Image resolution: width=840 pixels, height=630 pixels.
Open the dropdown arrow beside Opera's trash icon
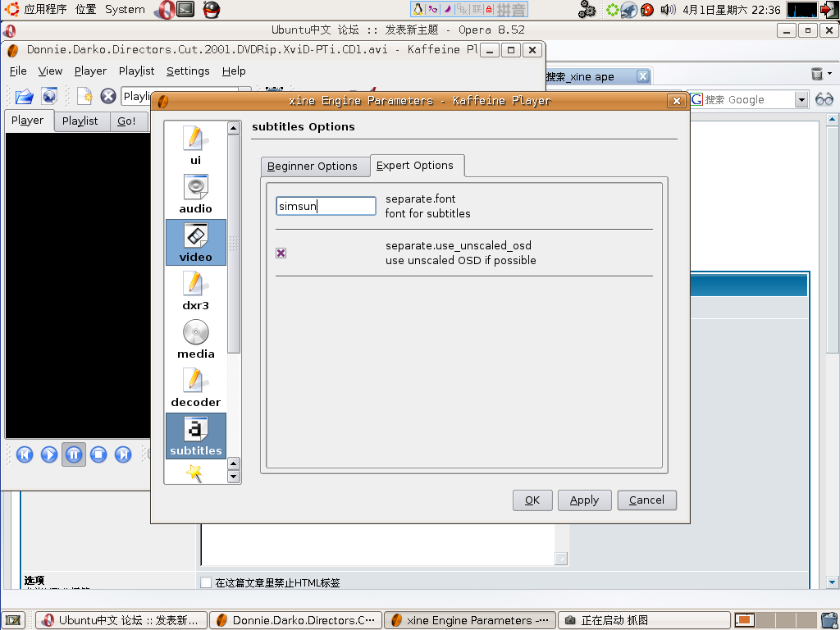point(830,74)
